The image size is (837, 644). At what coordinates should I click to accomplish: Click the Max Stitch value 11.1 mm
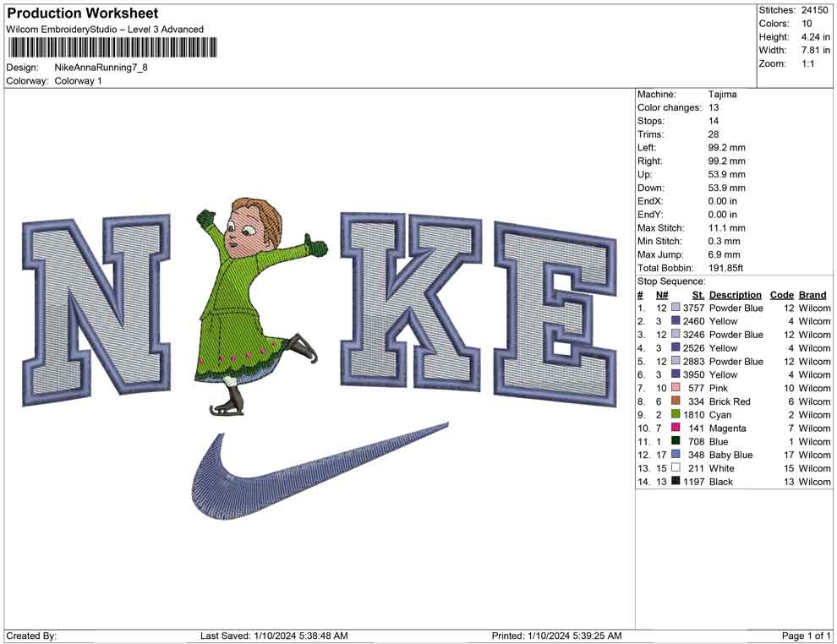(x=727, y=228)
